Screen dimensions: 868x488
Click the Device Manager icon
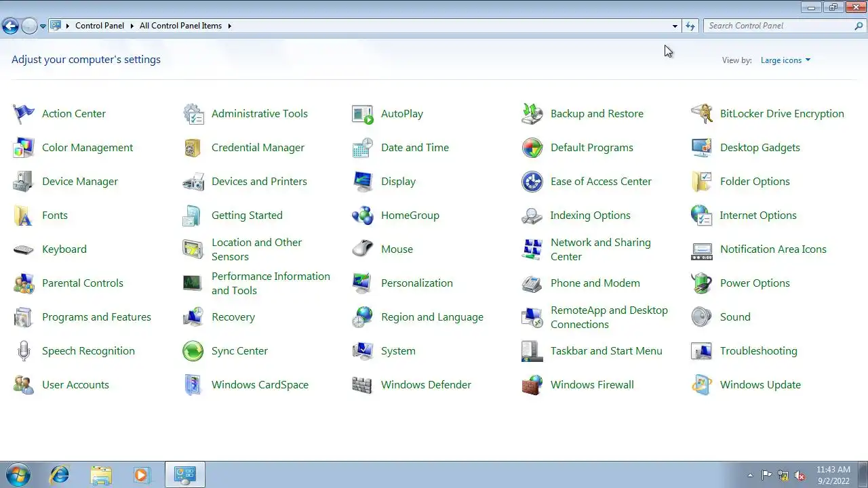click(x=24, y=182)
